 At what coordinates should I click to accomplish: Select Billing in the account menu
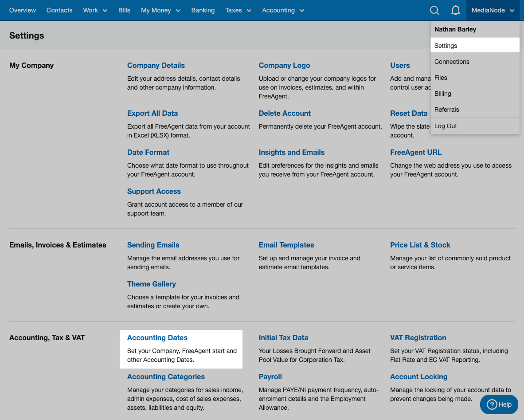pos(442,94)
